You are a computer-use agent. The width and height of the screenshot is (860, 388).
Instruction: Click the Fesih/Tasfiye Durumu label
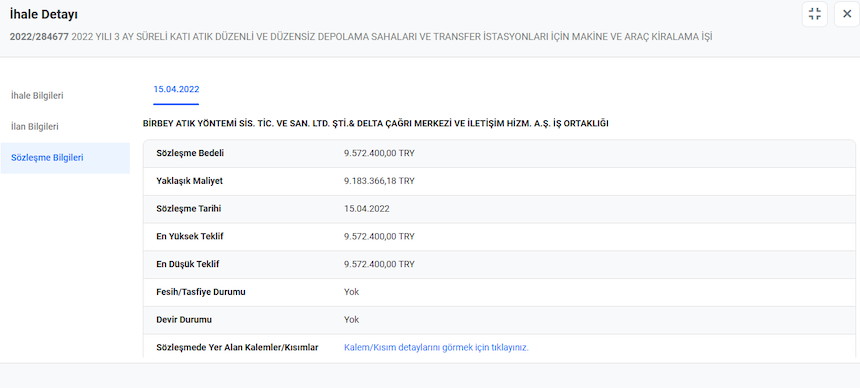(x=201, y=292)
